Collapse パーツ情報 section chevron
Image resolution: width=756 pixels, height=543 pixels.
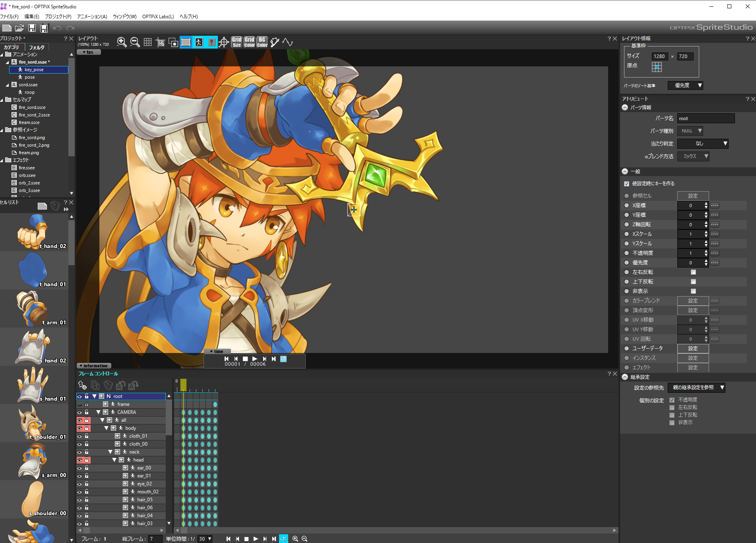pyautogui.click(x=625, y=108)
